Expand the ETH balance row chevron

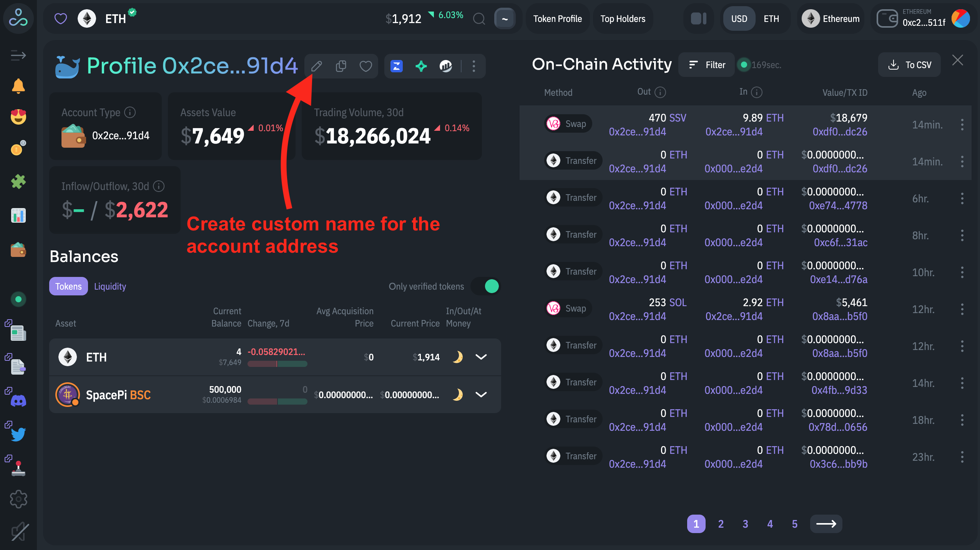click(481, 357)
